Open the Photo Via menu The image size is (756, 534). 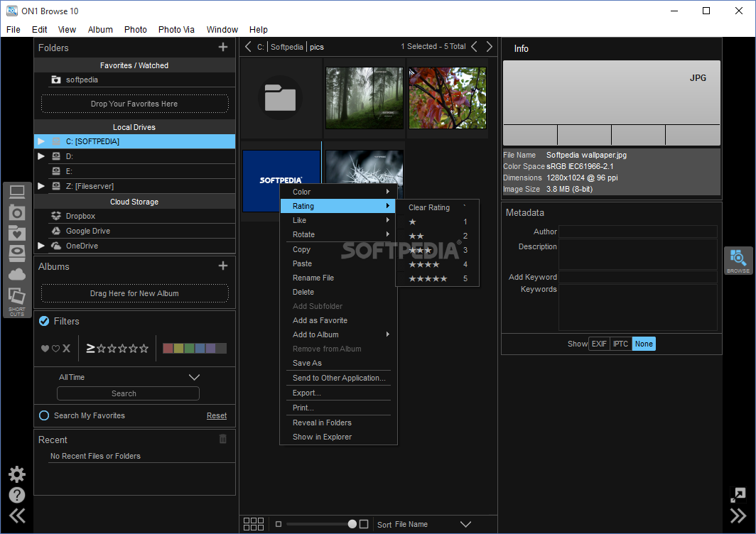(176, 29)
